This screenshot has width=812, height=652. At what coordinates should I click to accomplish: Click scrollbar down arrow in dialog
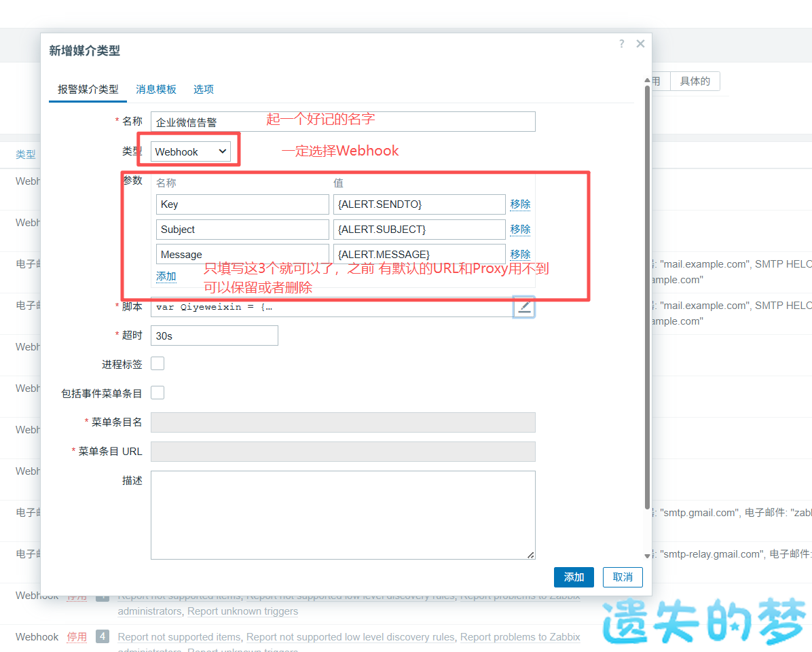647,556
